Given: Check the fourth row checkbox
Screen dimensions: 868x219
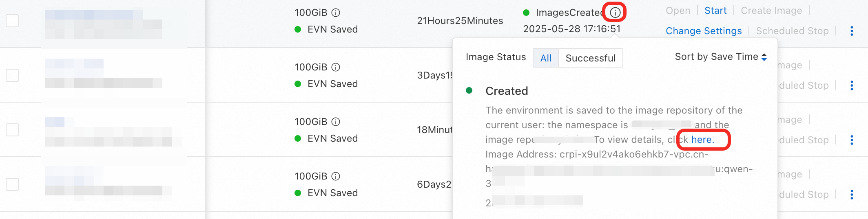Looking at the screenshot, I should pos(12,184).
